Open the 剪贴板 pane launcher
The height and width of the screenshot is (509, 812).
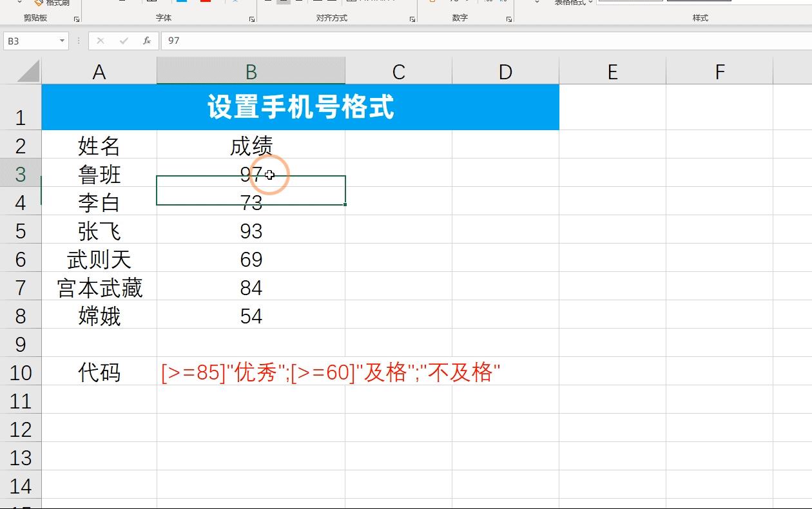(75, 19)
